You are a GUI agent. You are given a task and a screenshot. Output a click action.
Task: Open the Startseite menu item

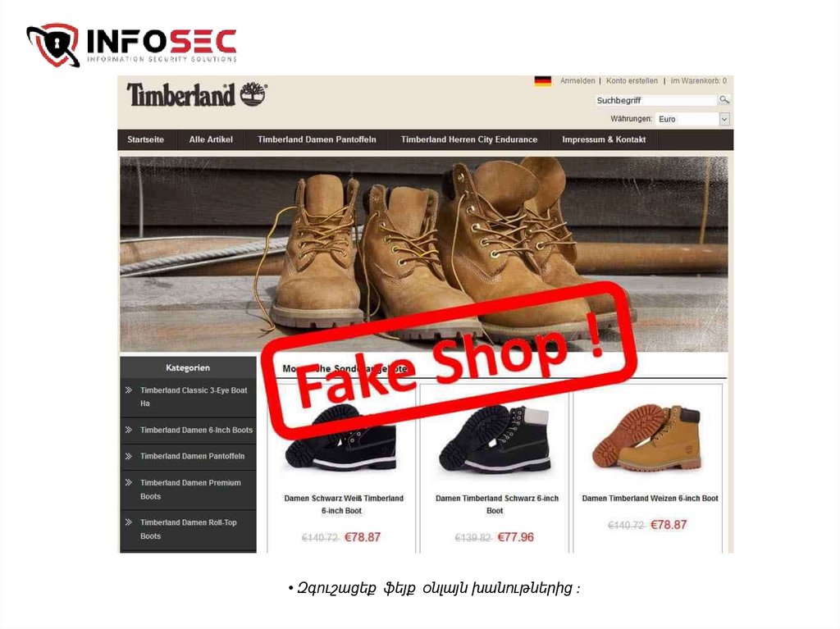tap(146, 139)
